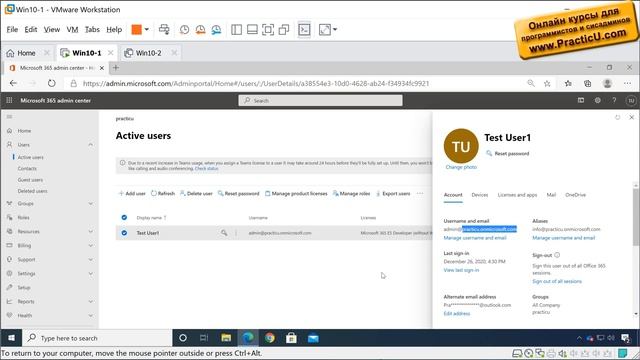Open stretch guest dropdown arrow
Image resolution: width=640 pixels, height=360 pixels.
coord(335,29)
